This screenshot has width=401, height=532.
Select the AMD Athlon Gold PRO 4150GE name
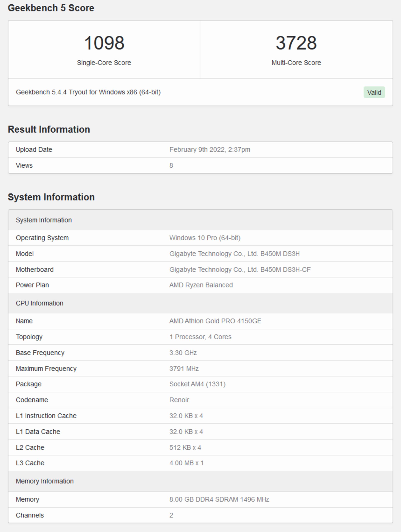(215, 321)
